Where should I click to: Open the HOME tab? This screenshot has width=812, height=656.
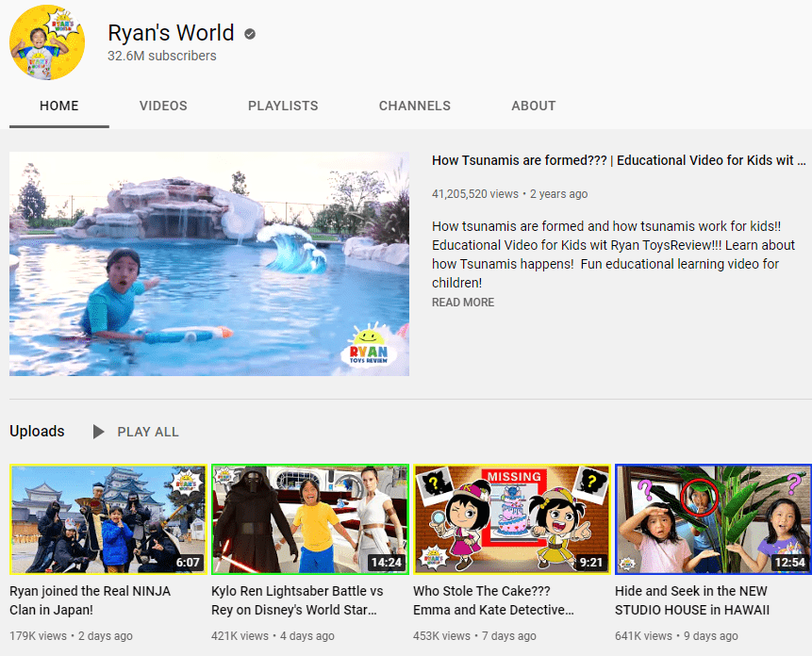(59, 107)
